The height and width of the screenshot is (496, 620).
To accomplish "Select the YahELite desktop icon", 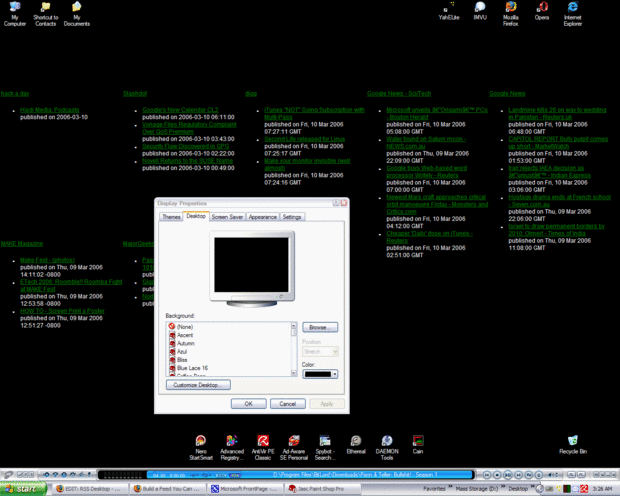I will [x=449, y=11].
